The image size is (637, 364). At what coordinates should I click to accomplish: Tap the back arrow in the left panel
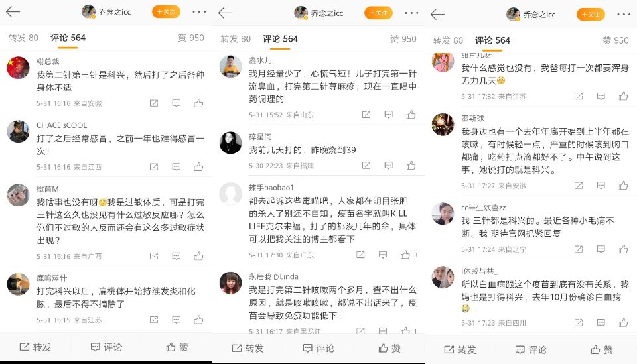coord(13,12)
